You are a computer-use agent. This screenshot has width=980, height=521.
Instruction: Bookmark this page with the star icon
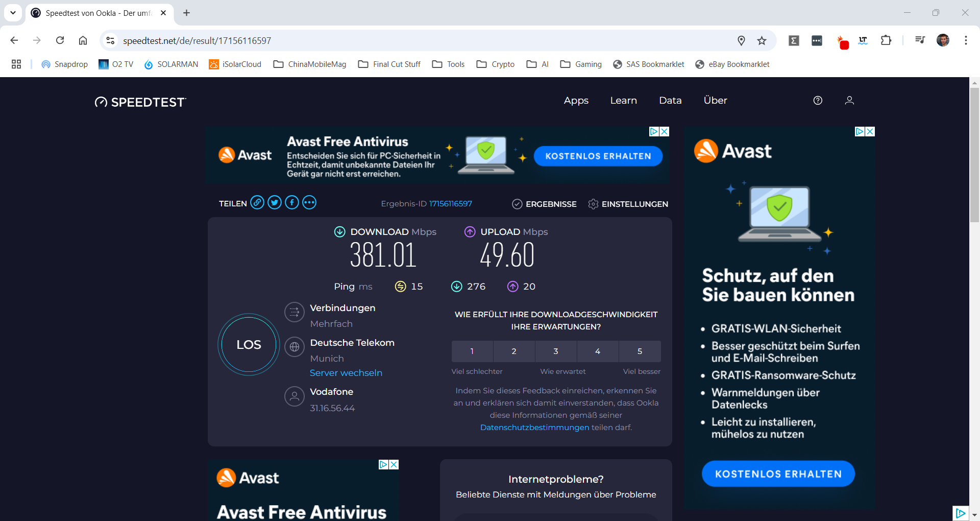click(x=762, y=40)
